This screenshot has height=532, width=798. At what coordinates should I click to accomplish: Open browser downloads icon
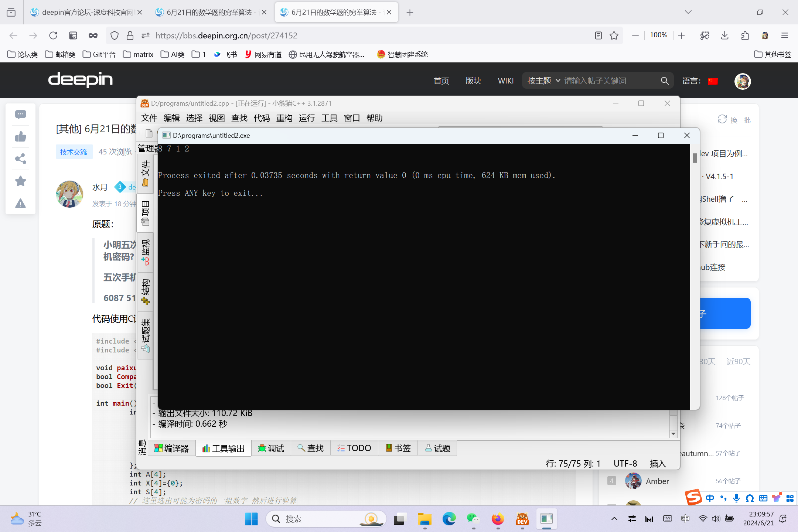tap(724, 35)
